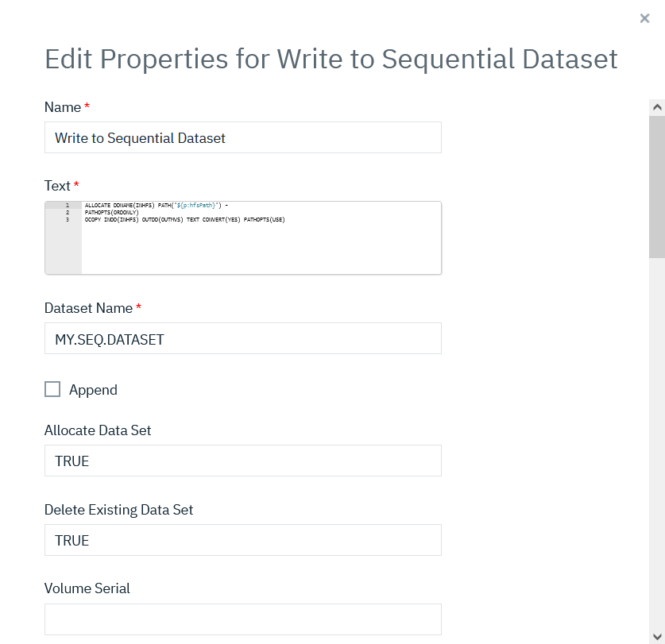Click the Volume Serial label
The width and height of the screenshot is (665, 644).
[x=87, y=588]
